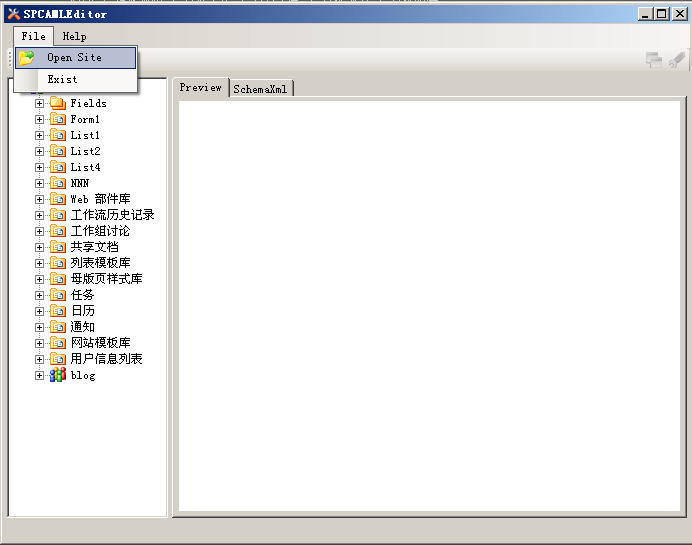Image resolution: width=692 pixels, height=545 pixels.
Task: Expand the List4 node
Action: click(x=39, y=167)
